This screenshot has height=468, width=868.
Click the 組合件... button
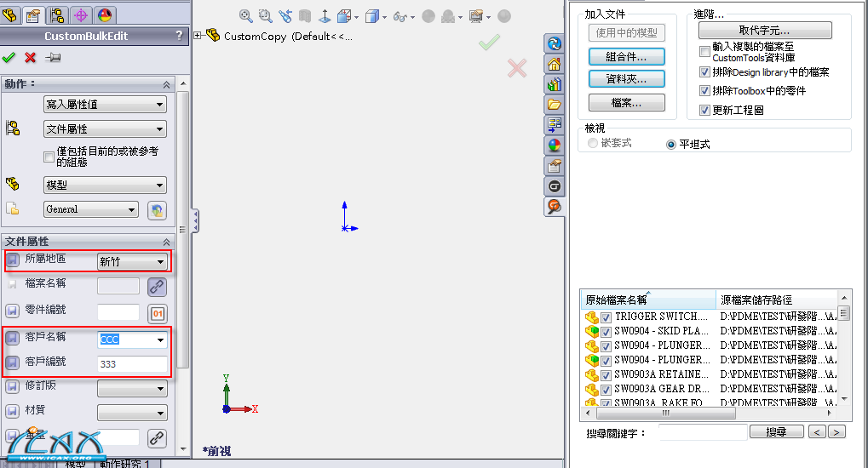click(x=627, y=56)
